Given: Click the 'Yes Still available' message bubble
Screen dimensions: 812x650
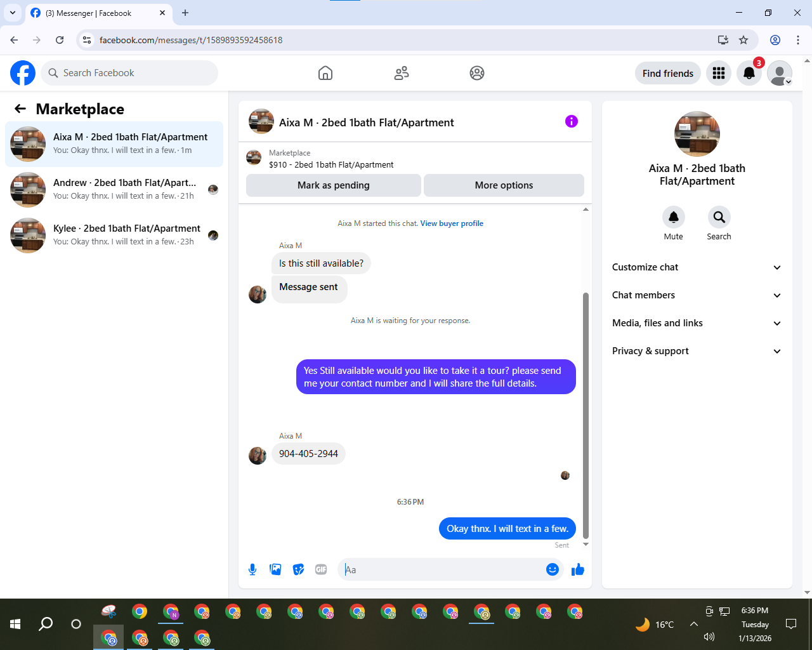Looking at the screenshot, I should [x=436, y=377].
